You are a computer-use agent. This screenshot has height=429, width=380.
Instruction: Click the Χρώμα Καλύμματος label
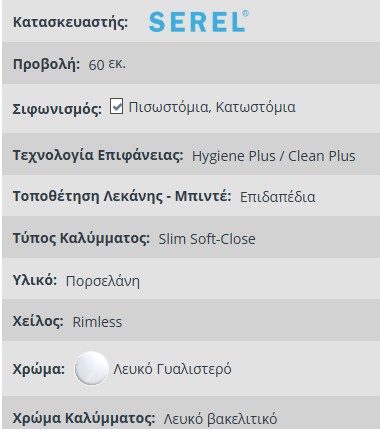[x=84, y=418]
